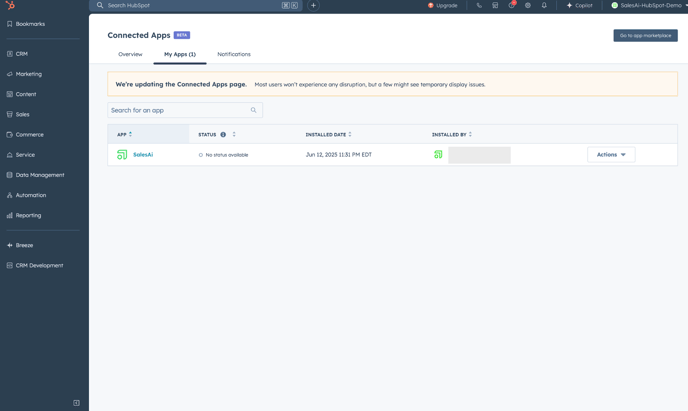Click the HubSpot sprocket logo

click(x=10, y=5)
